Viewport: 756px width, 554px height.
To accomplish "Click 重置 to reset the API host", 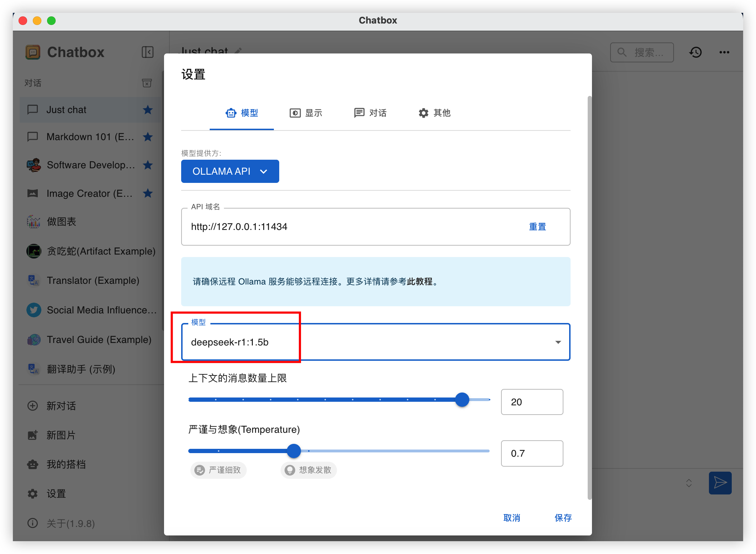I will click(537, 227).
